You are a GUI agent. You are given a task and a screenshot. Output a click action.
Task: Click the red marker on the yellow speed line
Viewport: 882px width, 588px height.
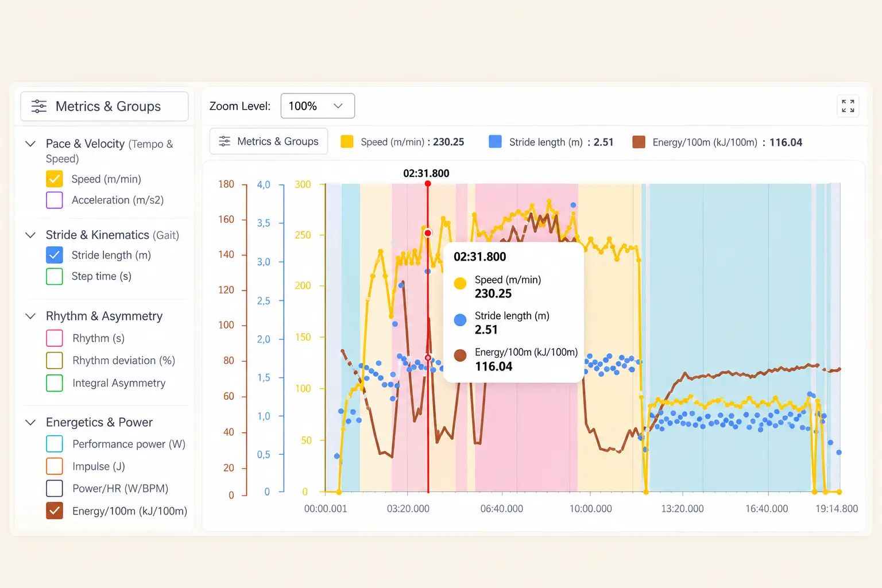[x=428, y=233]
